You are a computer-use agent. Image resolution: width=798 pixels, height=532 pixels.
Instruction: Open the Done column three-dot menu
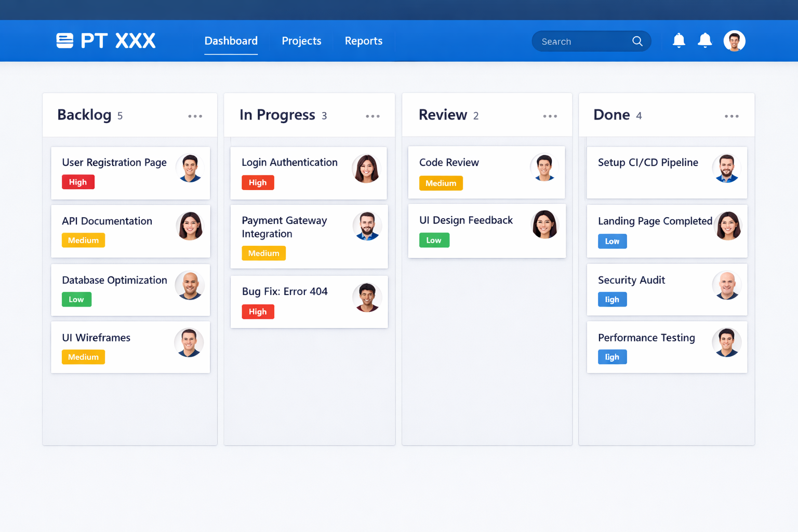click(731, 116)
